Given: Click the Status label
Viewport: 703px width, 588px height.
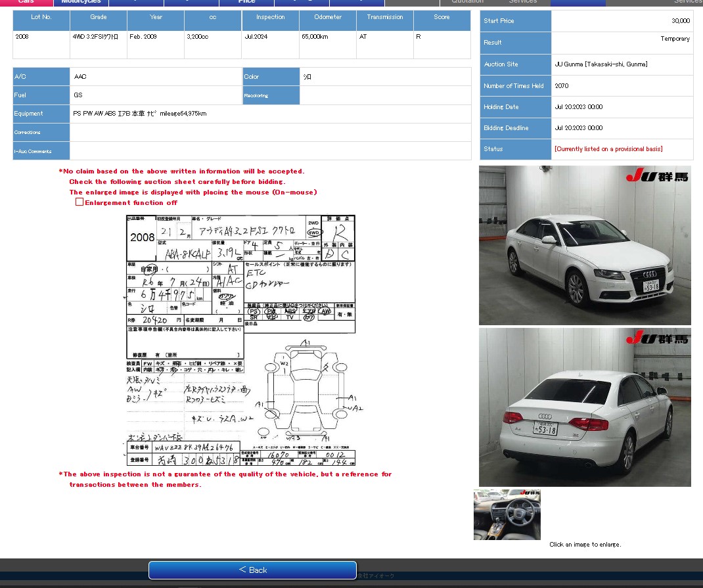Looking at the screenshot, I should point(516,148).
